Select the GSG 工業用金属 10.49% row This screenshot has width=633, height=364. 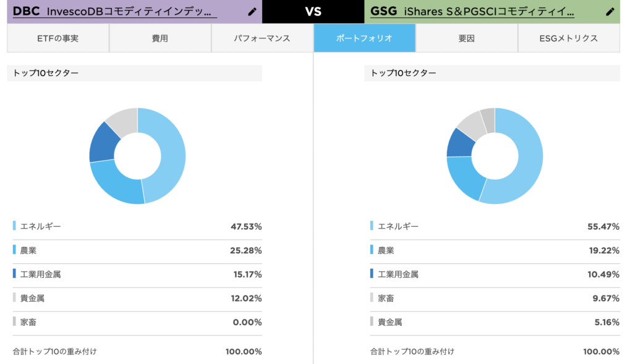[495, 274]
